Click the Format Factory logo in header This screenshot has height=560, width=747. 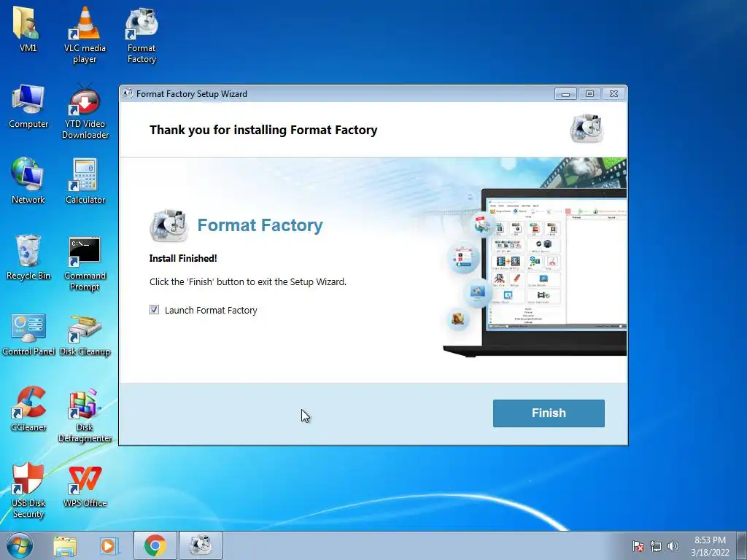587,128
